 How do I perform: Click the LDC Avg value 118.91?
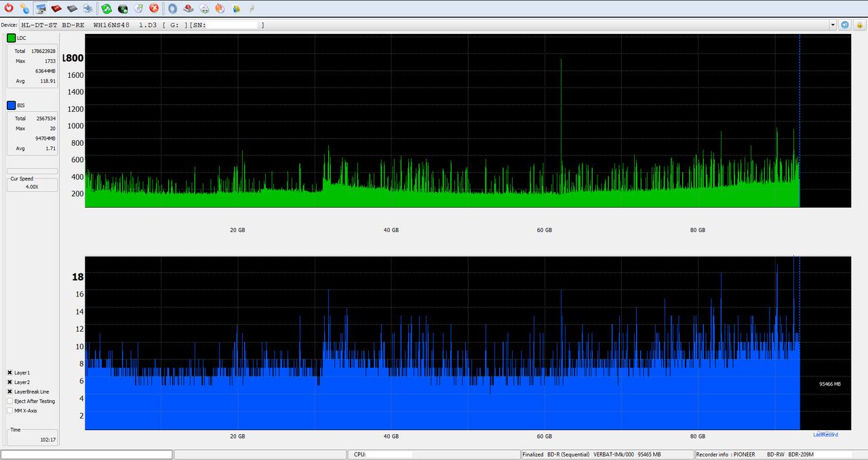pyautogui.click(x=48, y=81)
